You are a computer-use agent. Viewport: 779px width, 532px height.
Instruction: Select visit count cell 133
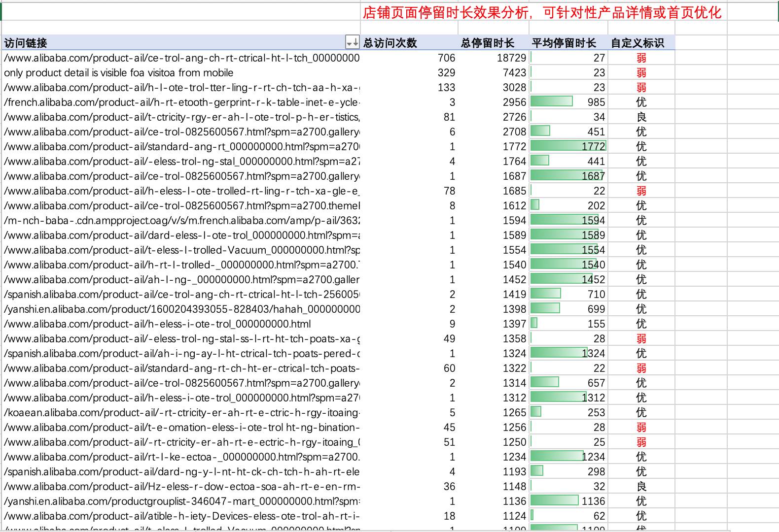[409, 87]
